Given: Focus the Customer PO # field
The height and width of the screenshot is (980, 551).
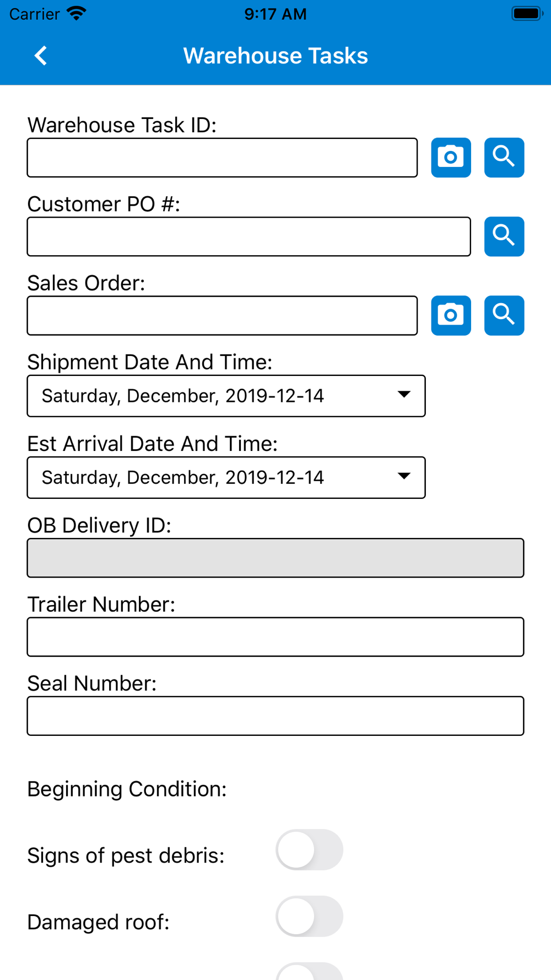Looking at the screenshot, I should tap(249, 236).
